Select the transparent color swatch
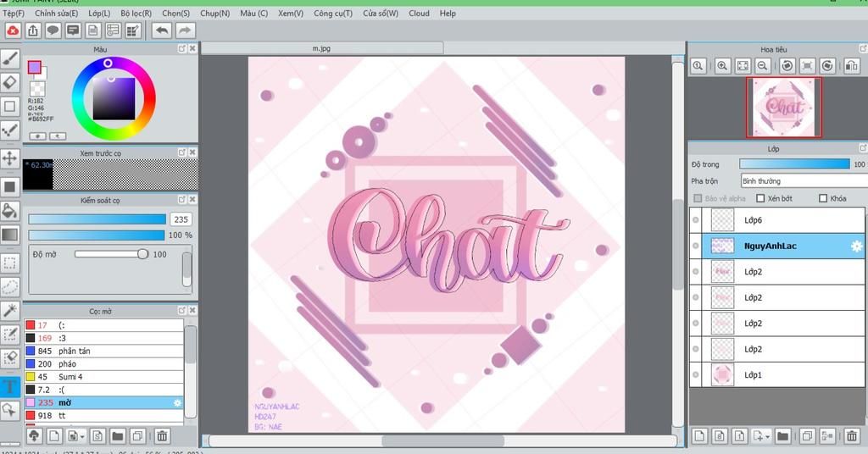 coord(37,88)
